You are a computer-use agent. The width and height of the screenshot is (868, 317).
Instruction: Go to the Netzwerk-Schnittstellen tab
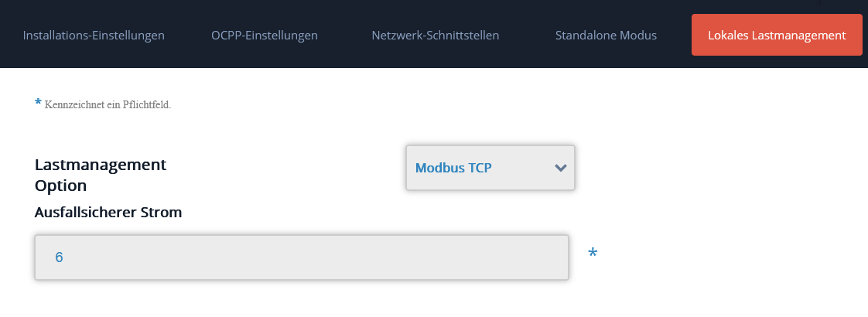pos(436,36)
